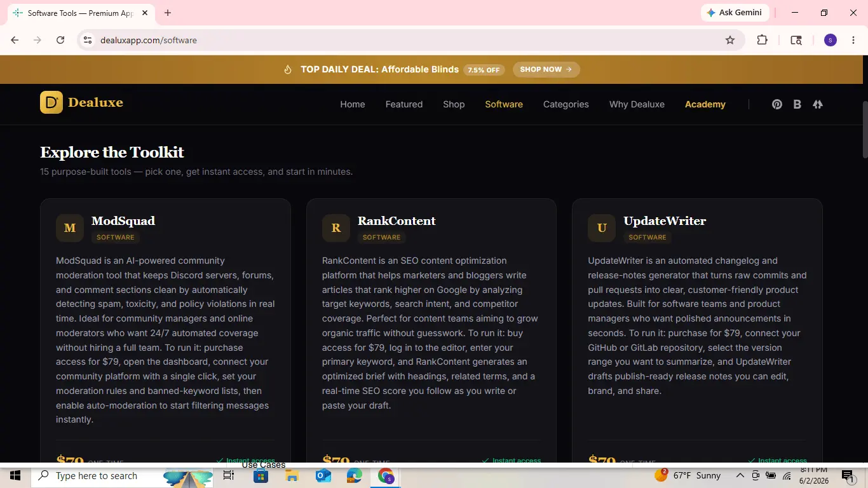Click the UpdateWriter U letter badge

pos(602,227)
